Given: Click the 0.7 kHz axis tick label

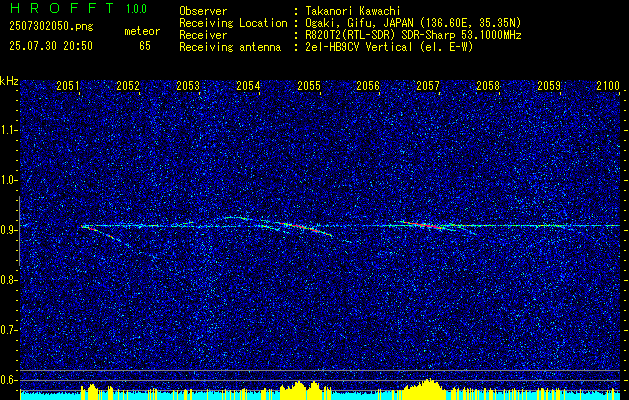Looking at the screenshot, I should (x=7, y=330).
